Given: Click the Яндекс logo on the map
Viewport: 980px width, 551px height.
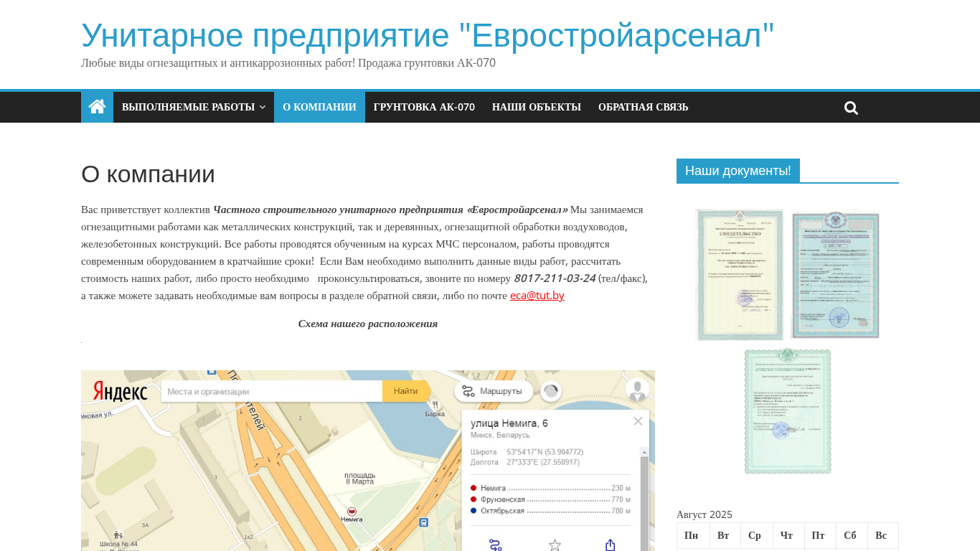Looking at the screenshot, I should [120, 391].
